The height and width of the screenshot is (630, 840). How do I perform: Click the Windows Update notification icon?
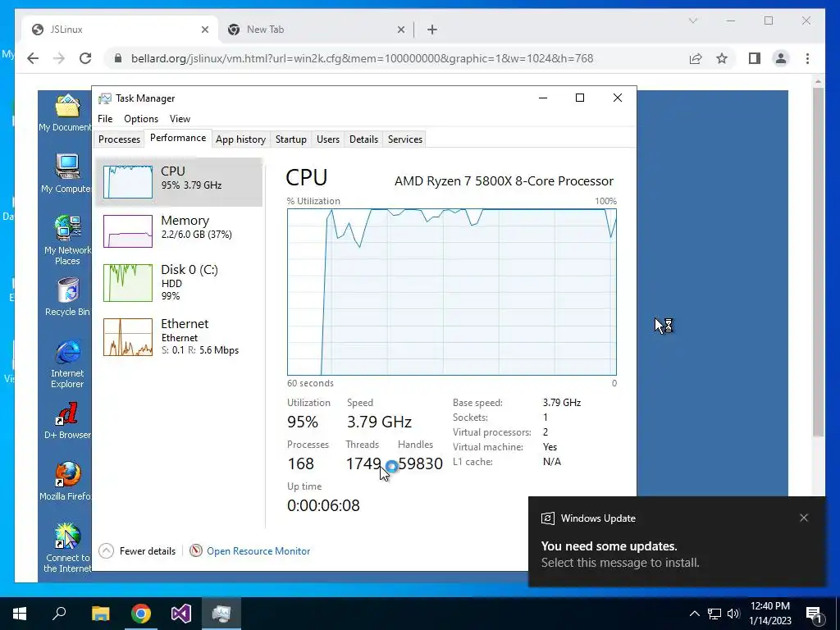[547, 518]
